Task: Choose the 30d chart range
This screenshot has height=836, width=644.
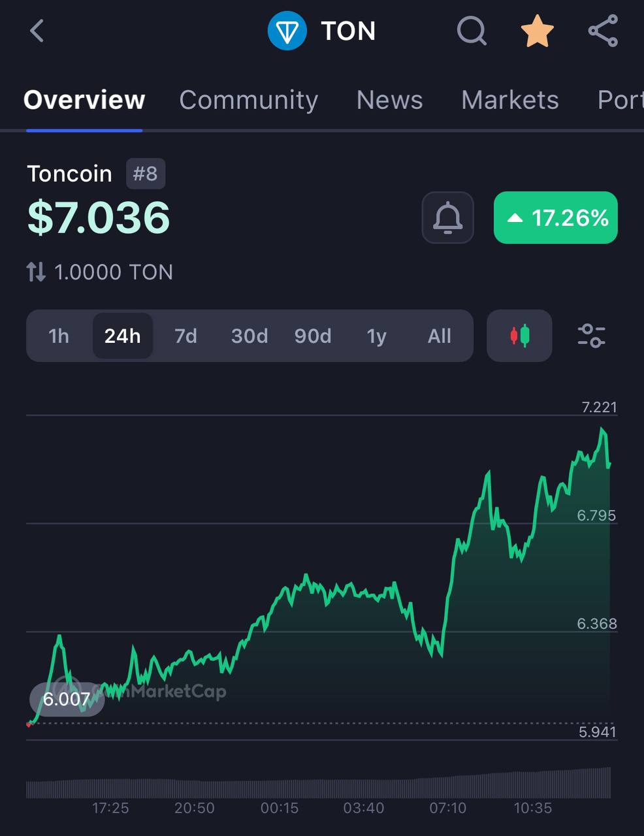Action: click(x=250, y=336)
